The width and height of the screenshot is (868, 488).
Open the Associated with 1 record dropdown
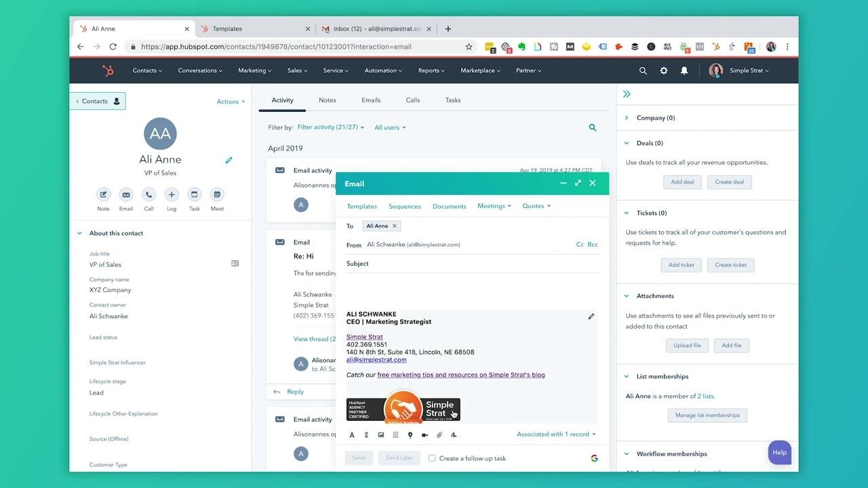pos(557,434)
